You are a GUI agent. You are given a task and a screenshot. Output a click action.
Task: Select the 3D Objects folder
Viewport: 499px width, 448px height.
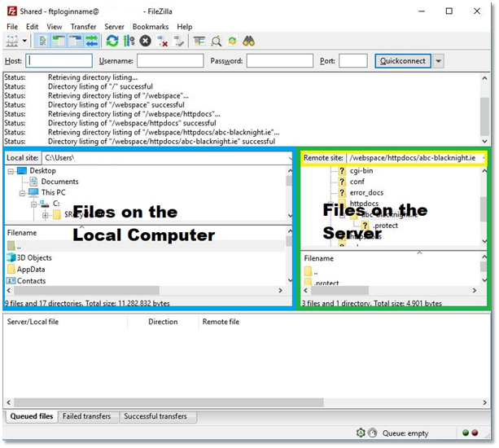tap(34, 257)
